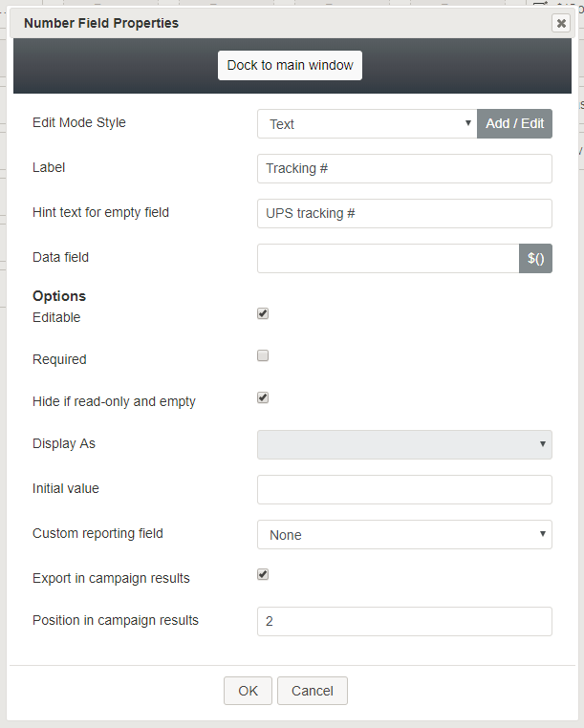The width and height of the screenshot is (584, 728).
Task: Click the Initial value input box
Action: click(x=404, y=489)
